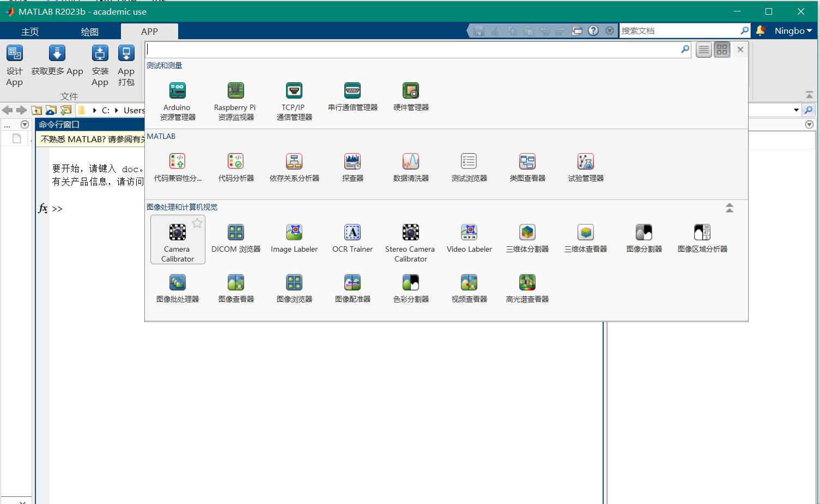Launch 代码分析器 app
Image resolution: width=820 pixels, height=504 pixels.
point(235,167)
